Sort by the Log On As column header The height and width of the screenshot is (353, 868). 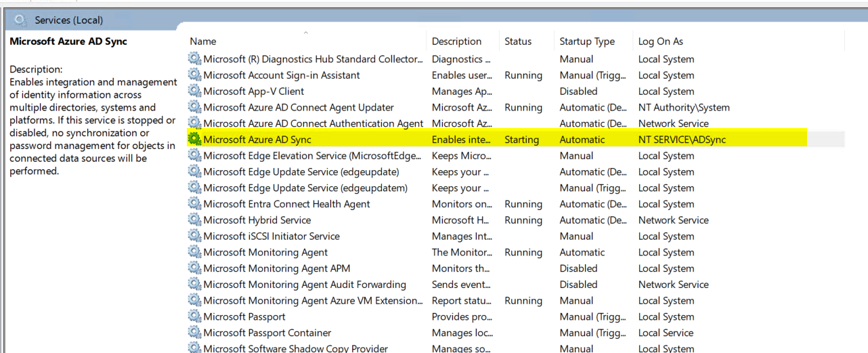(661, 41)
